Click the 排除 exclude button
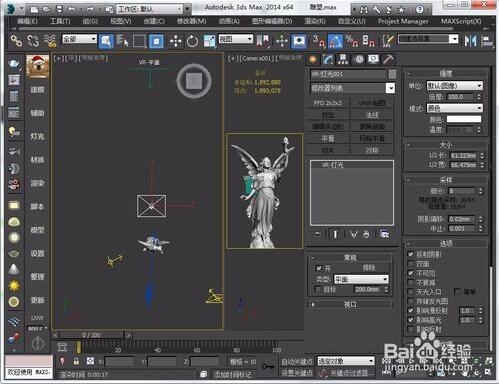 point(369,267)
